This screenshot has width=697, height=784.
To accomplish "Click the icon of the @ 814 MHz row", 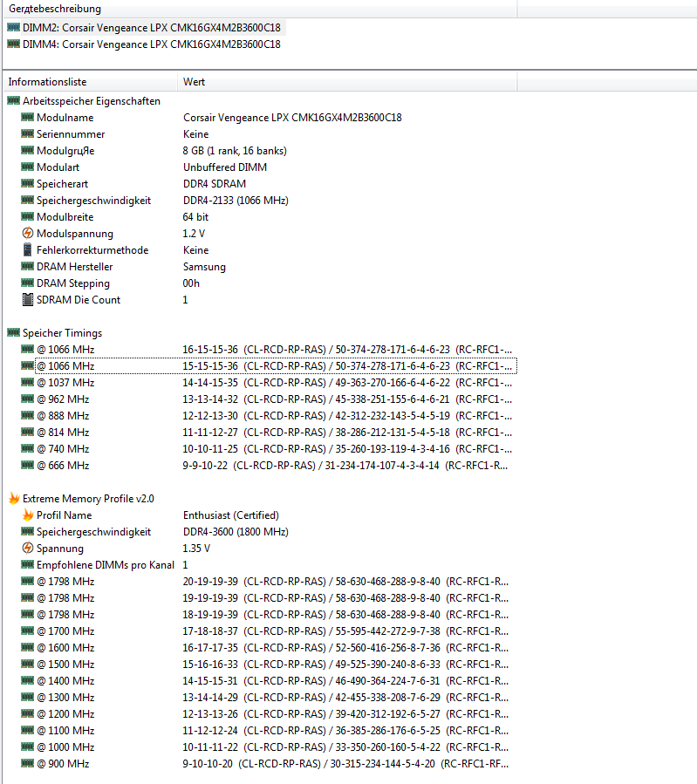I will pyautogui.click(x=28, y=432).
